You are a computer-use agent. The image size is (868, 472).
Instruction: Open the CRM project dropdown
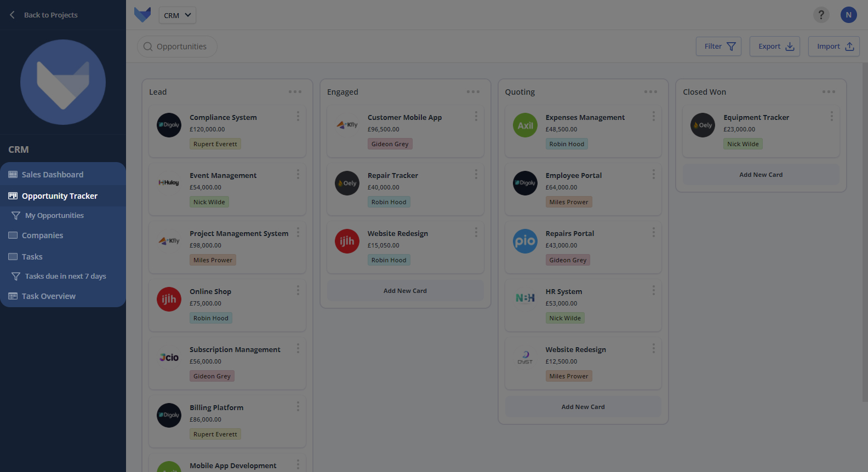point(177,15)
